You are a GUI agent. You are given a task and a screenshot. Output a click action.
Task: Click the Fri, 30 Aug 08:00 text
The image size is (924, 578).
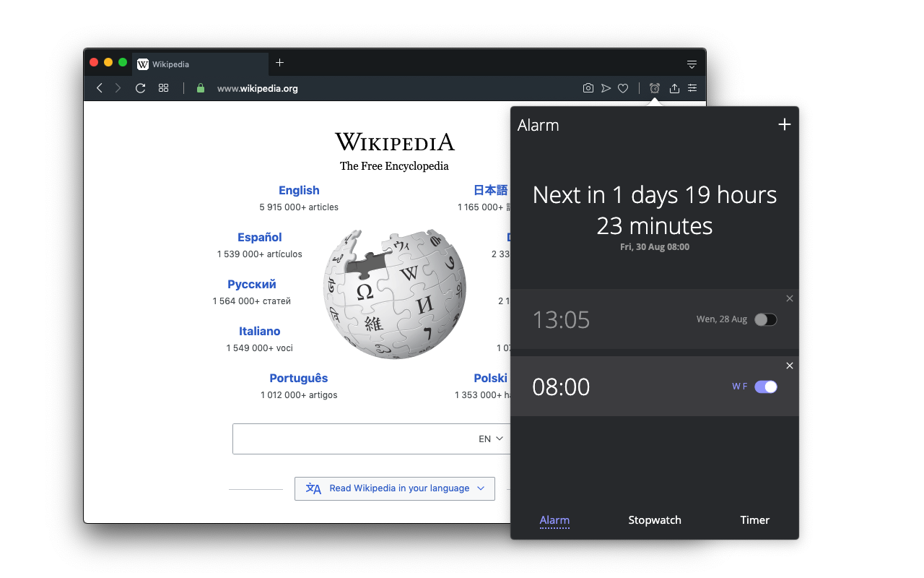[x=655, y=247]
